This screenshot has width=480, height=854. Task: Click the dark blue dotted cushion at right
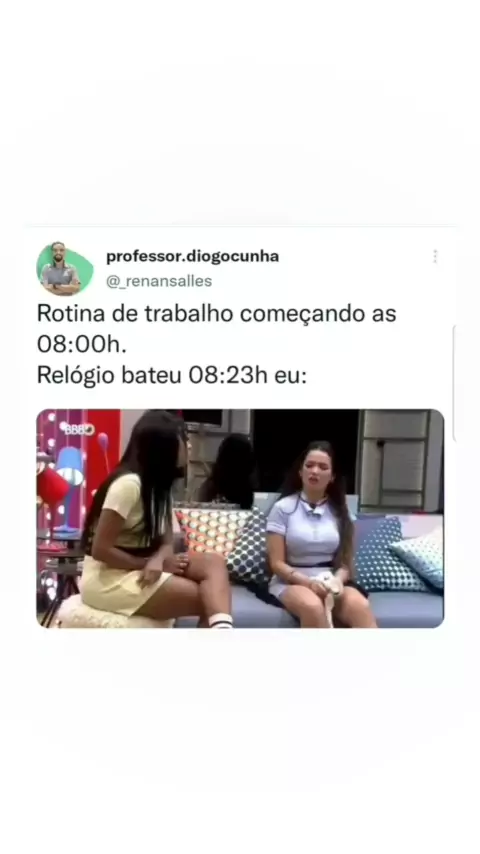click(386, 556)
